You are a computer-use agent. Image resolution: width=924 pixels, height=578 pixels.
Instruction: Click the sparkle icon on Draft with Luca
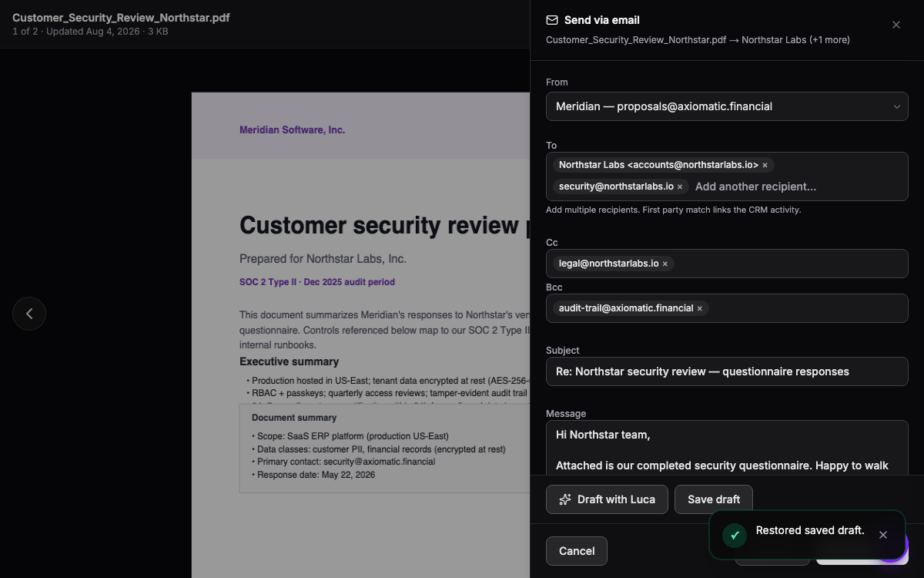[565, 499]
